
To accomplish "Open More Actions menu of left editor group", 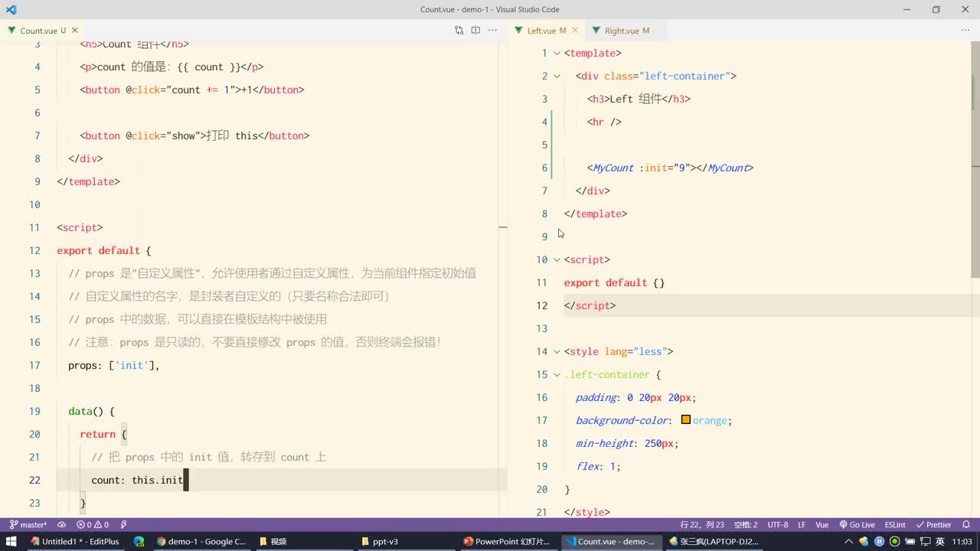I will 492,31.
